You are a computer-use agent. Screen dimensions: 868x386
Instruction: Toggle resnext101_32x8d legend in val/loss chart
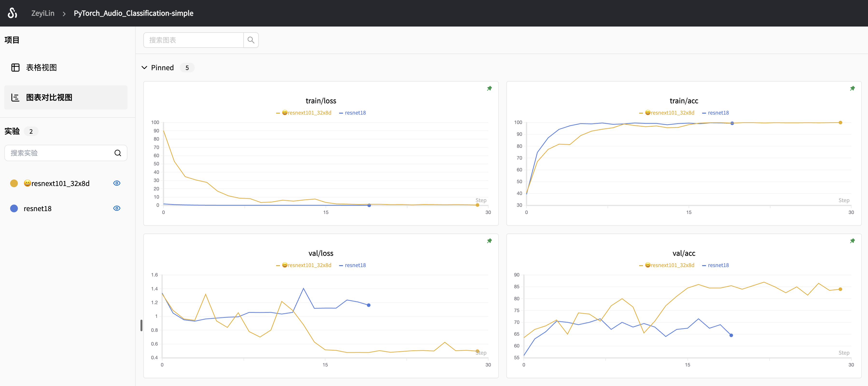[304, 265]
